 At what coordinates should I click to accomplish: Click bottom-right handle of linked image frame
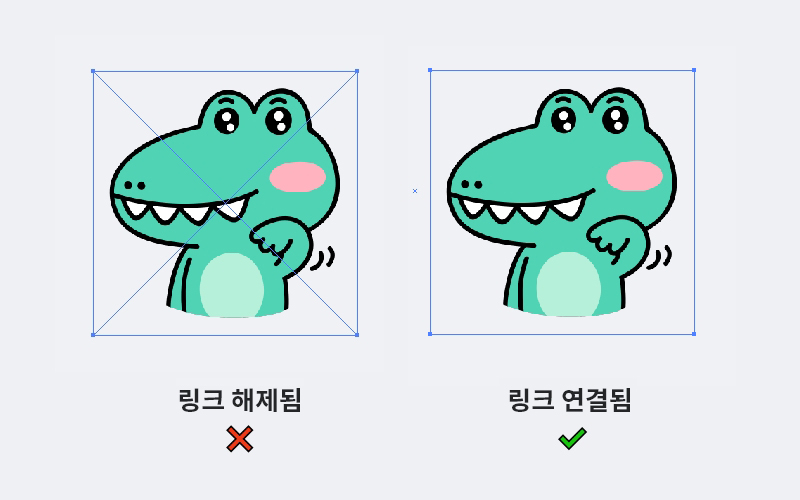(x=694, y=334)
